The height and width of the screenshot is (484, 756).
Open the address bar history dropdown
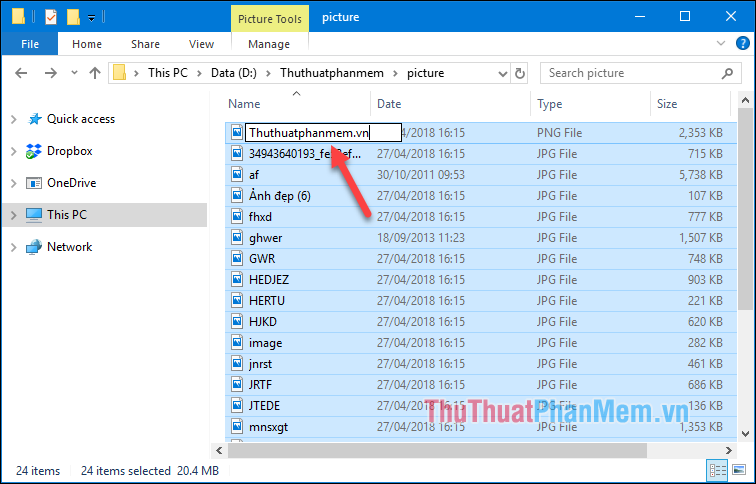click(502, 73)
